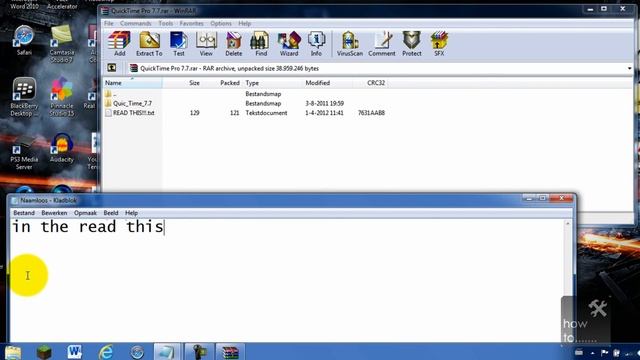Open WinRAR Commands menu

pos(136,23)
